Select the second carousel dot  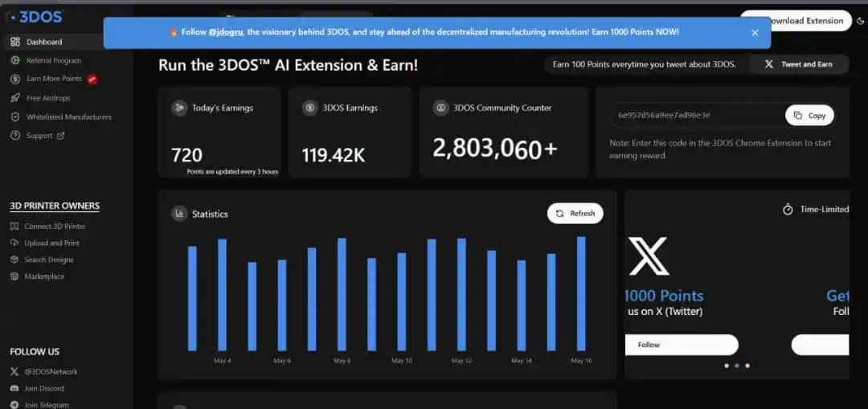pos(736,366)
